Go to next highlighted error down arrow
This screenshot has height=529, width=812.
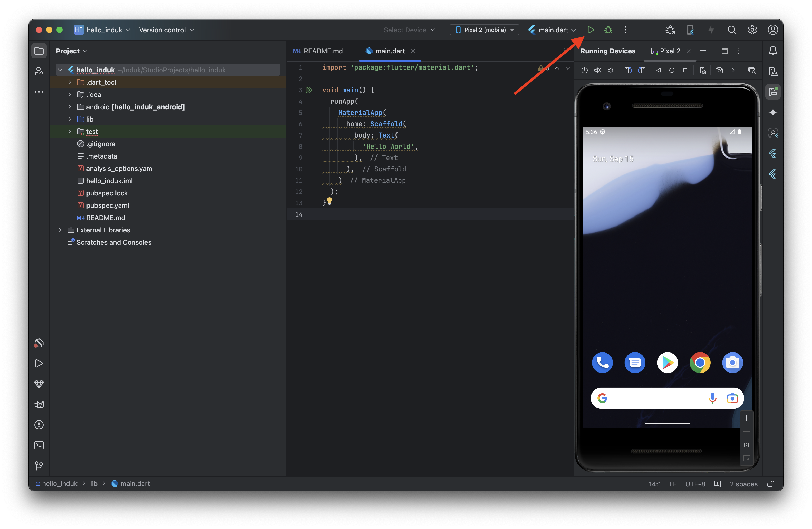click(x=567, y=68)
